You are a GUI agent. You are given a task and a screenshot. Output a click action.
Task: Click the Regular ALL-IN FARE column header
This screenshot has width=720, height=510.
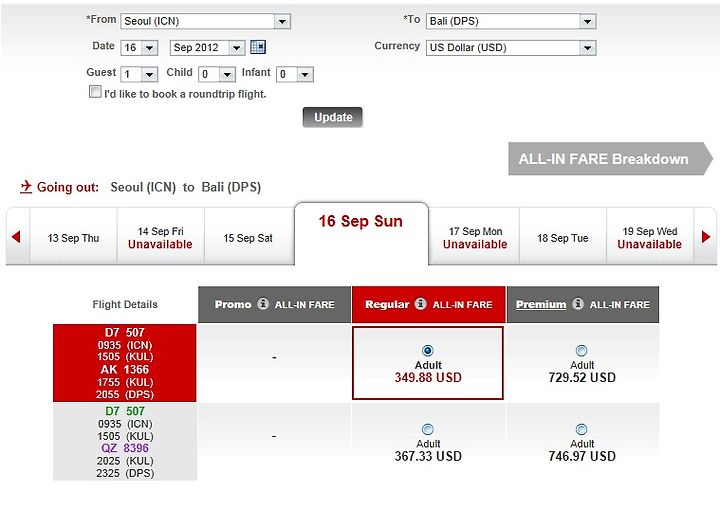pyautogui.click(x=428, y=304)
